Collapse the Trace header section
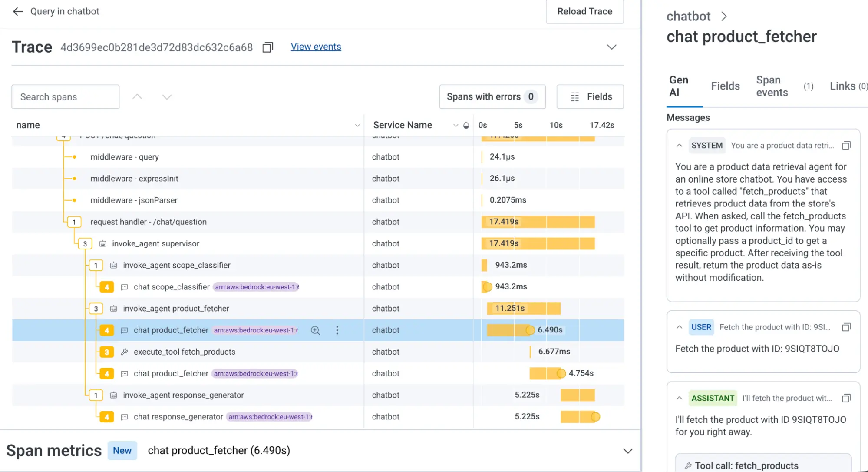The width and height of the screenshot is (868, 472). click(x=611, y=47)
